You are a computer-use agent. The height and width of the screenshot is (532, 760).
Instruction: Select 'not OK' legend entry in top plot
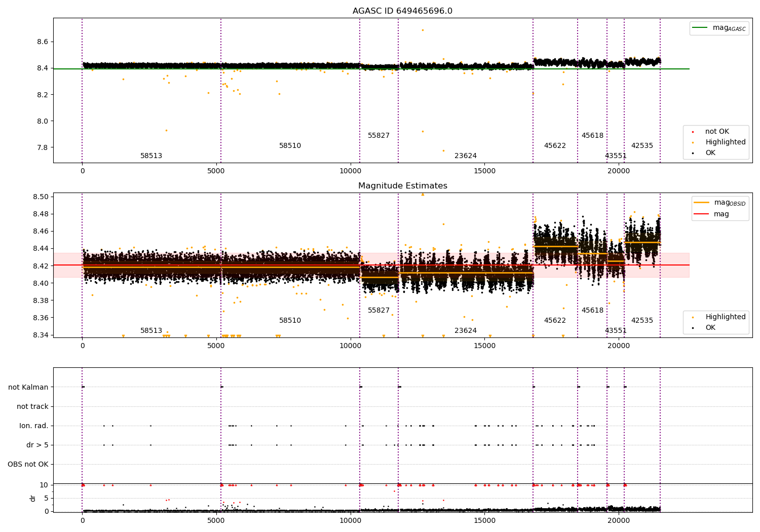point(717,132)
